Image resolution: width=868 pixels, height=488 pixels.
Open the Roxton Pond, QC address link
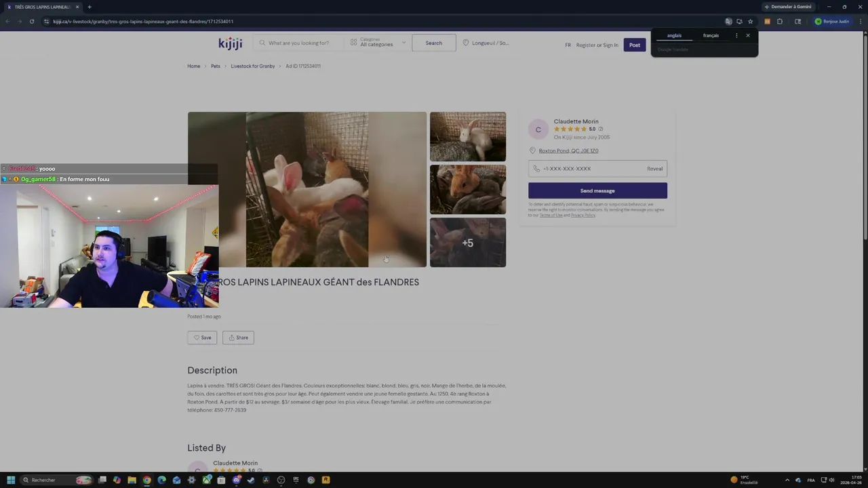pos(568,150)
